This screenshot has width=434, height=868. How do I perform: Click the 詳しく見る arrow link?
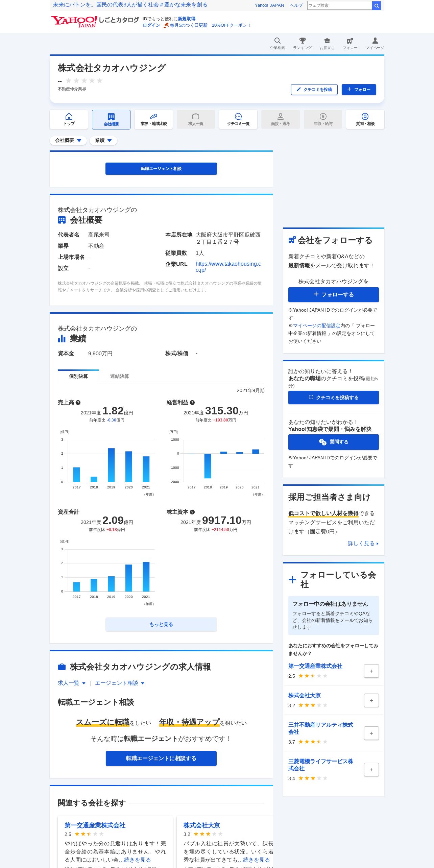[363, 543]
